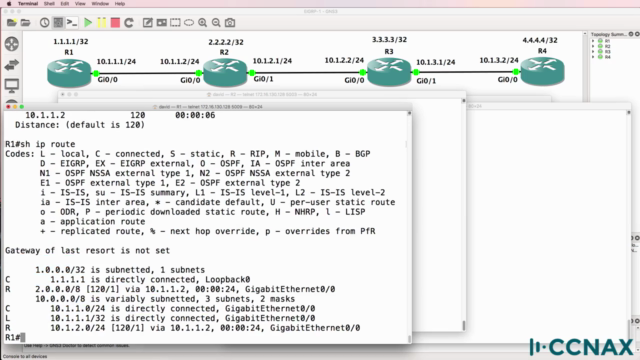Click the 2.0.0.0/8 RIP route line
640x360 pixels.
point(170,289)
